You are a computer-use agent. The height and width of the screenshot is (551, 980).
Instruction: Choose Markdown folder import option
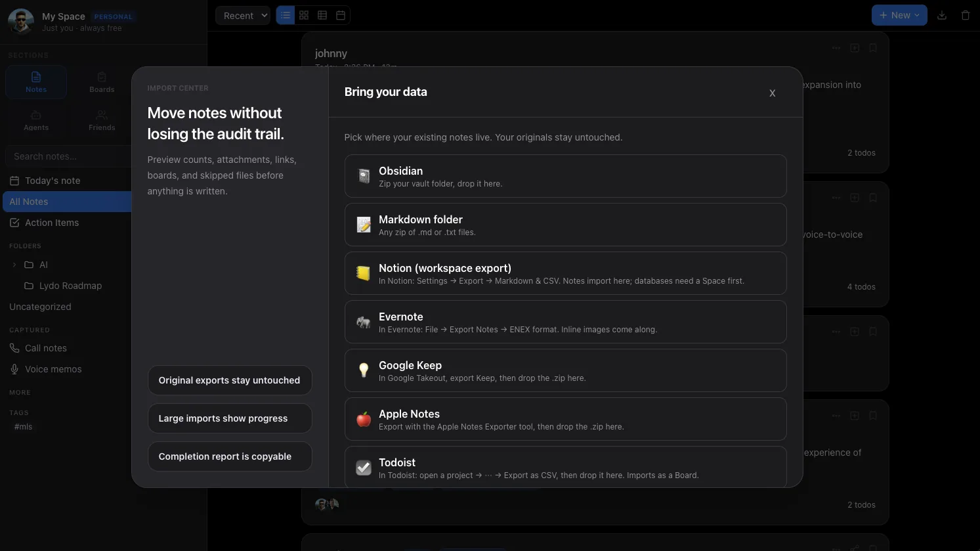click(x=565, y=225)
